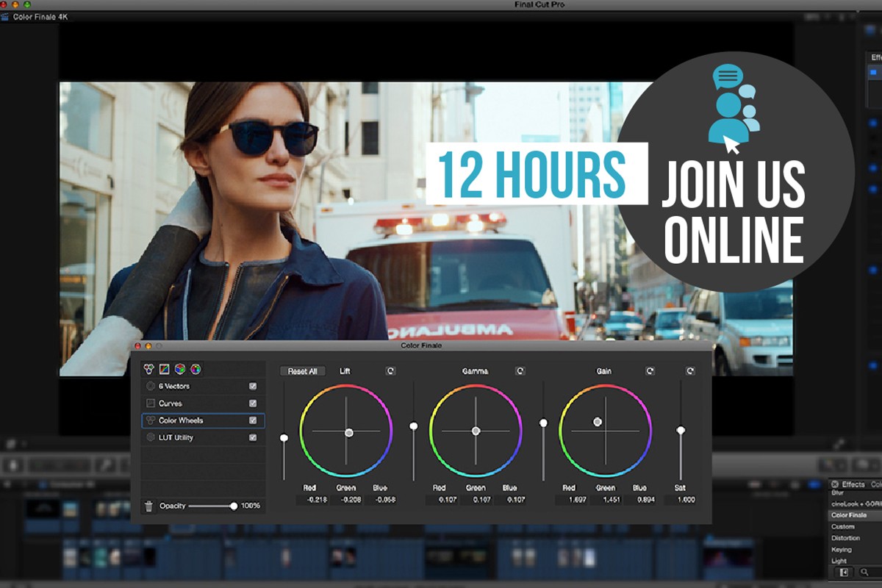Select the LUT Utility layer

202,437
